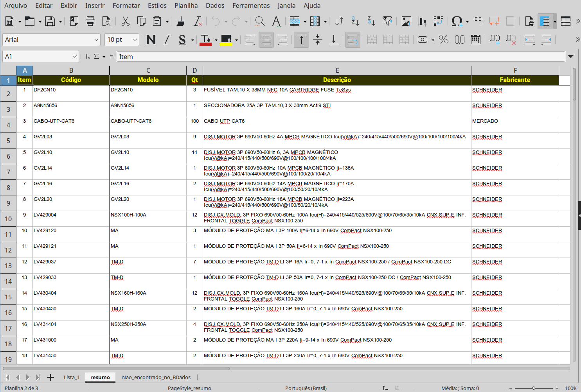This screenshot has height=392, width=581.
Task: Open Find and Replace magnifier icon
Action: coord(259,21)
